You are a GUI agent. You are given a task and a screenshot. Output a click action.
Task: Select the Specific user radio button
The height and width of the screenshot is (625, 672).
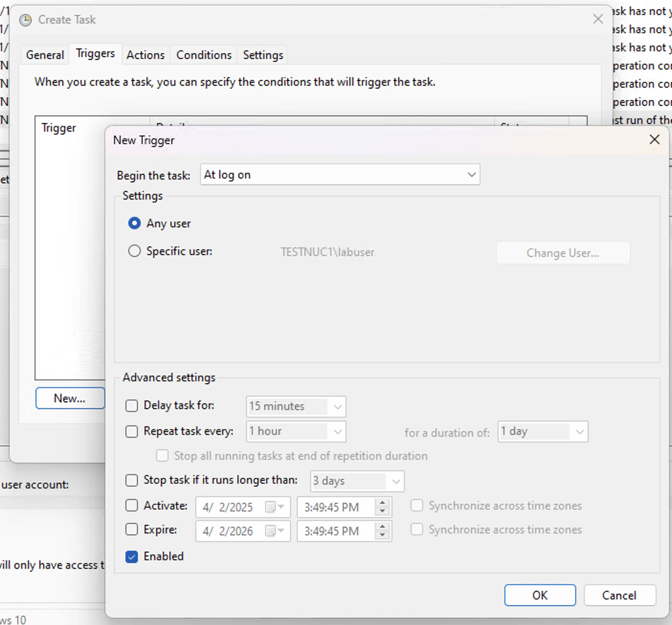point(134,251)
